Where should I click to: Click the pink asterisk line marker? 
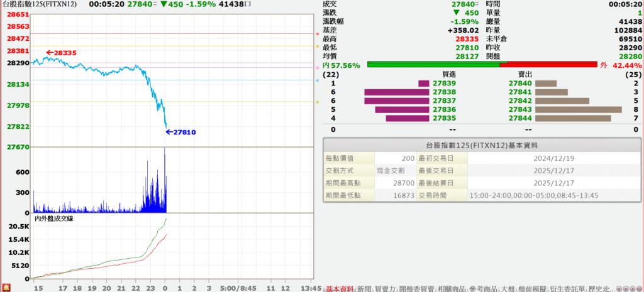tap(317, 68)
